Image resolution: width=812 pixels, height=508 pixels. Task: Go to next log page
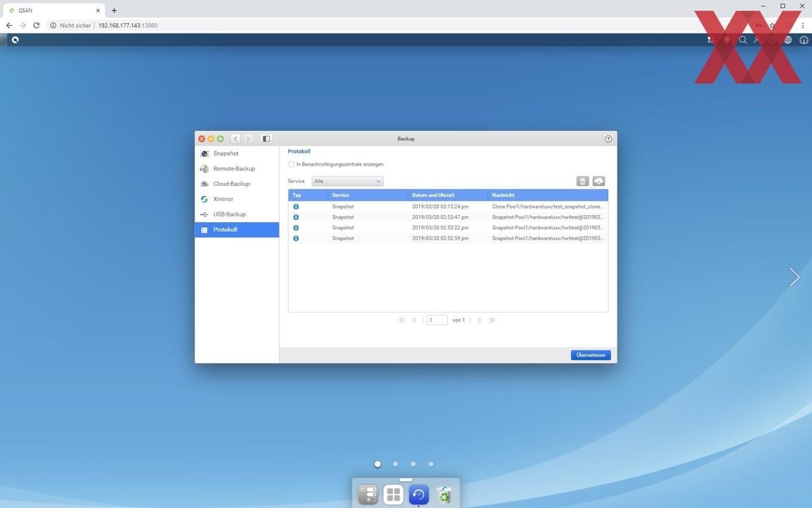[479, 320]
